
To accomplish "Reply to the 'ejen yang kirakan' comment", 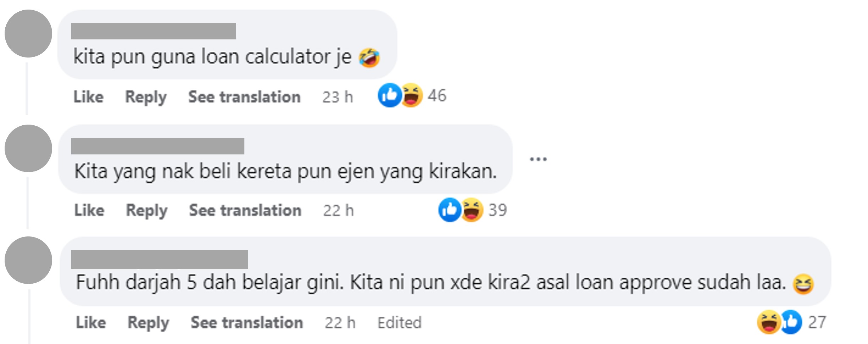I will tap(147, 211).
